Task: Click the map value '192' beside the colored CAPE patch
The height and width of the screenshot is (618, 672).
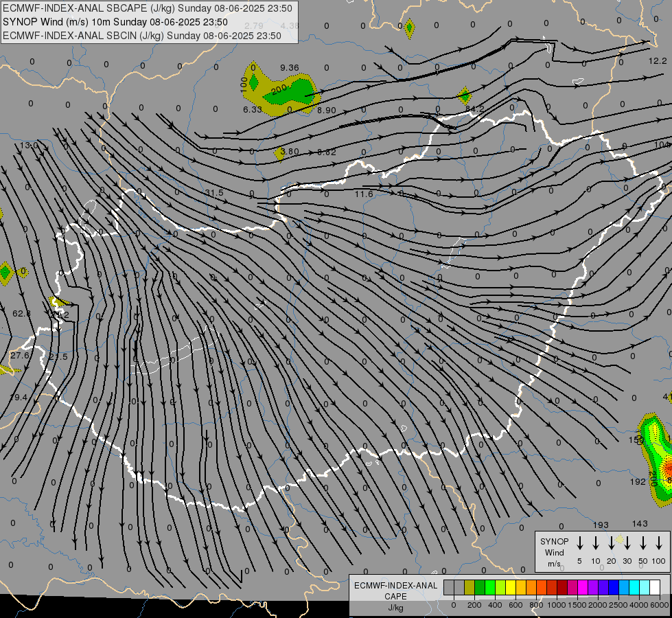Action: pos(638,481)
